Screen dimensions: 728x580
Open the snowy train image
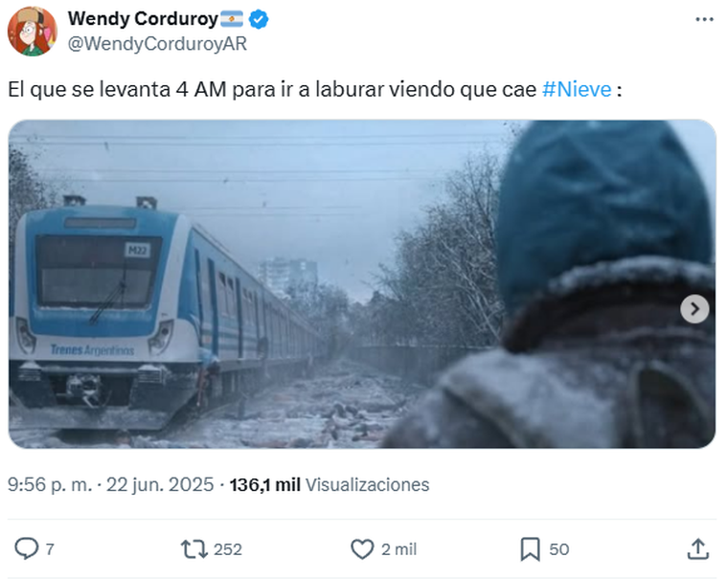(362, 284)
